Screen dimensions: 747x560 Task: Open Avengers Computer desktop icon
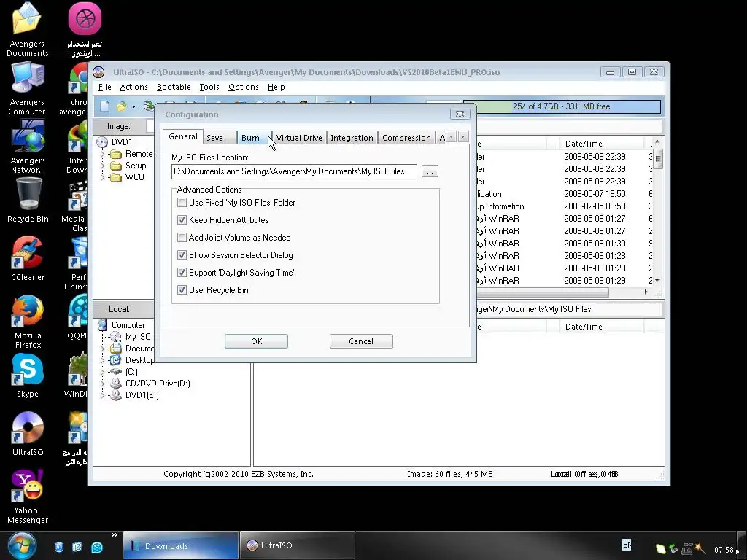click(x=27, y=88)
